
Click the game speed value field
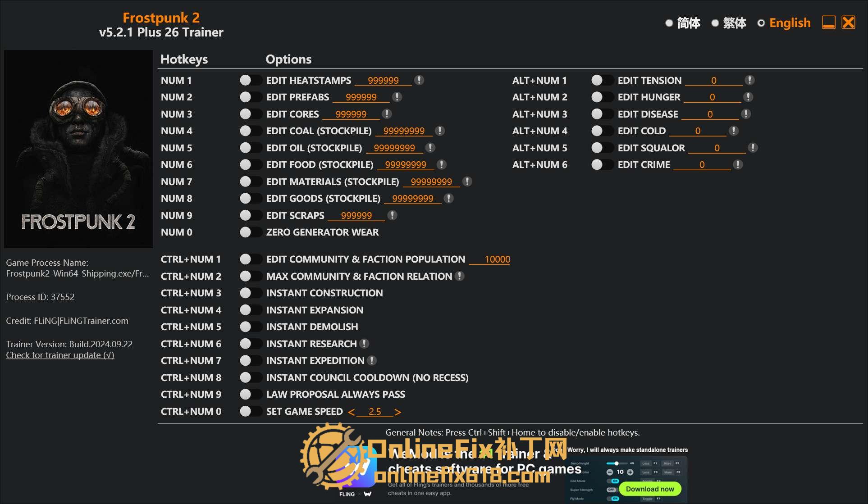click(375, 412)
